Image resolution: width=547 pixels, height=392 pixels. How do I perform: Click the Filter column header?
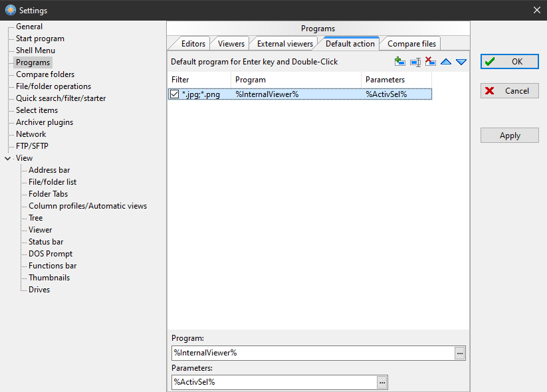point(198,80)
